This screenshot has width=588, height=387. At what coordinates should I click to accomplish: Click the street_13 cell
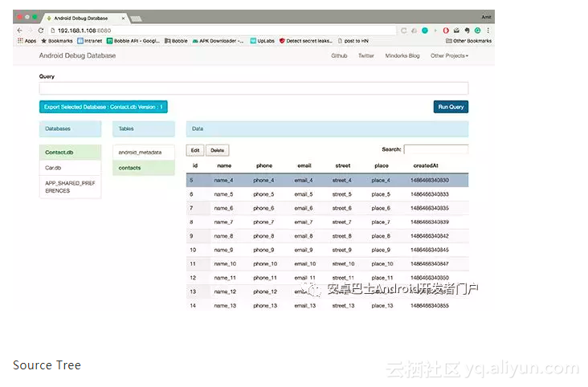point(343,306)
